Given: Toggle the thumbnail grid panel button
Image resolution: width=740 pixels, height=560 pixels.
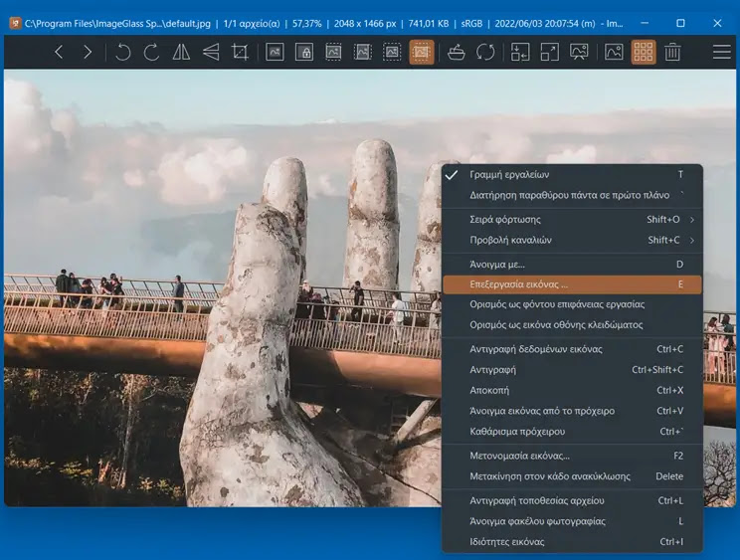Looking at the screenshot, I should (644, 53).
